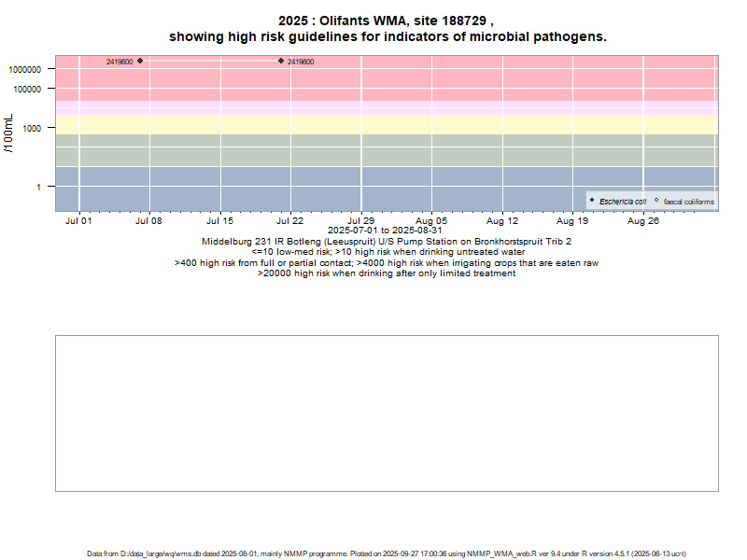Select the Jul 01 x-axis tick label
Viewport: 747px width, 560px height.
pyautogui.click(x=78, y=221)
